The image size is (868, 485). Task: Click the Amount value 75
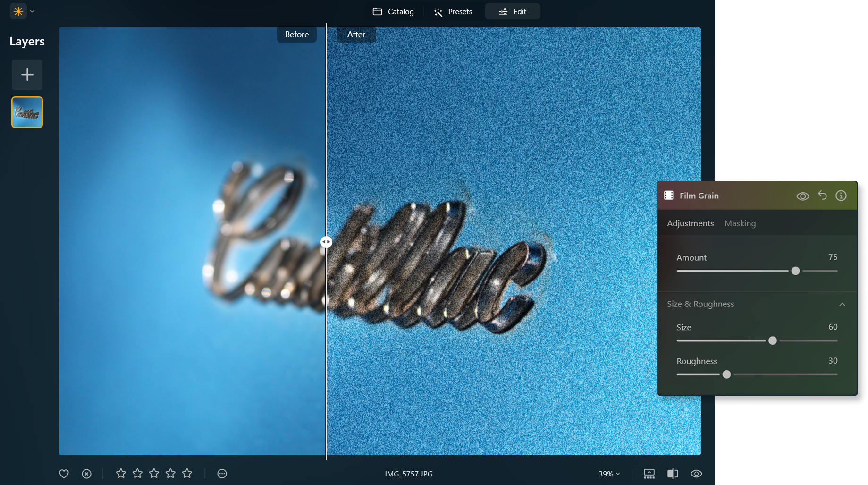833,257
